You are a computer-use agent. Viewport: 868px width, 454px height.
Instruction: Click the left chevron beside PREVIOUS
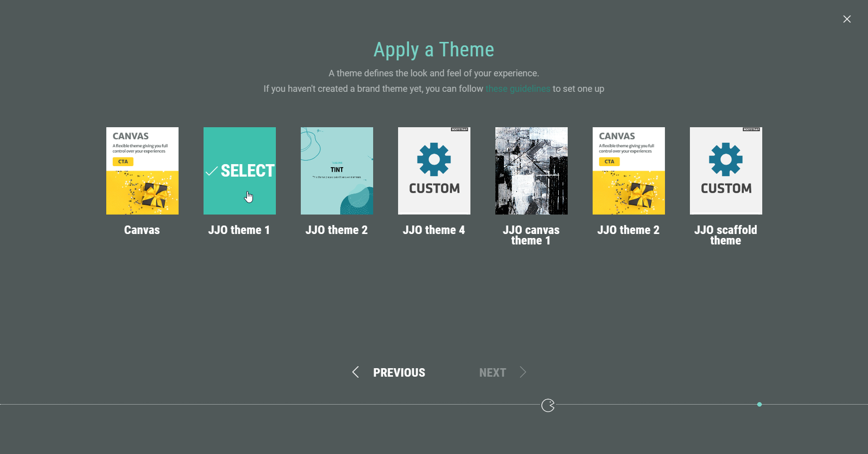tap(356, 372)
